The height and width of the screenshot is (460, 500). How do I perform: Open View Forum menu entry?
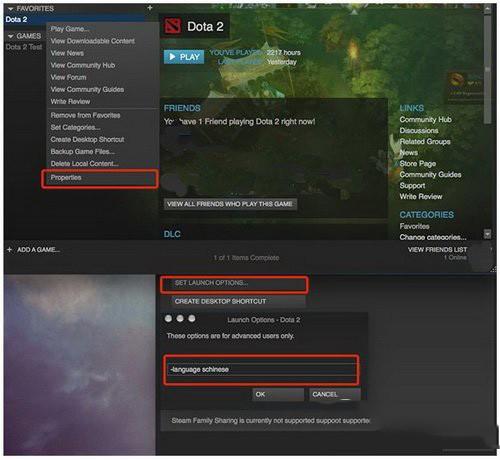click(x=68, y=77)
